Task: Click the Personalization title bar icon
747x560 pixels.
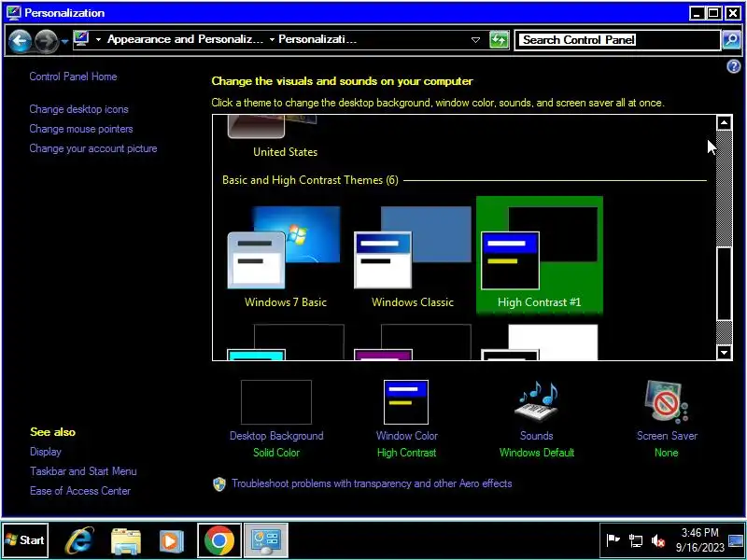Action: click(x=13, y=12)
